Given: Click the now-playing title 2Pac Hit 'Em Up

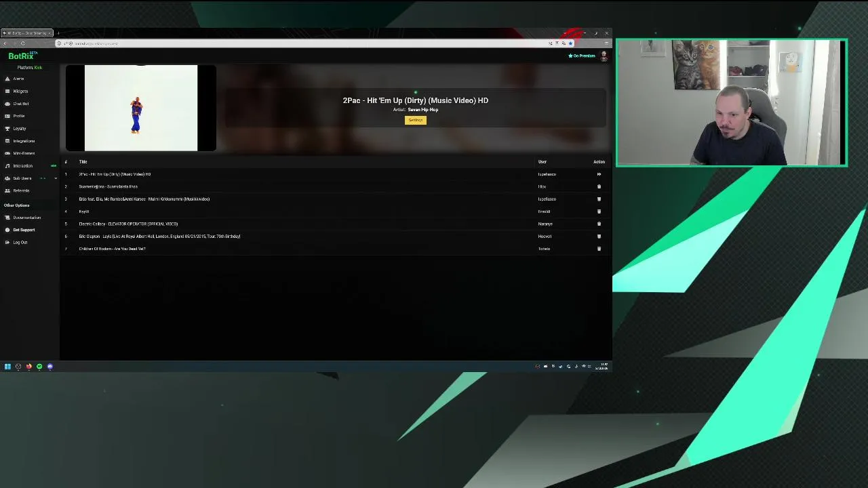Looking at the screenshot, I should coord(416,100).
